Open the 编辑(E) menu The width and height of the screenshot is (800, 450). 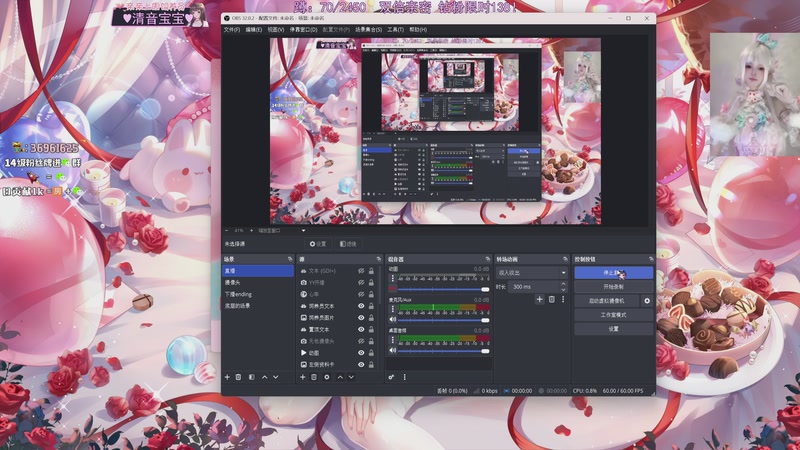coord(254,30)
